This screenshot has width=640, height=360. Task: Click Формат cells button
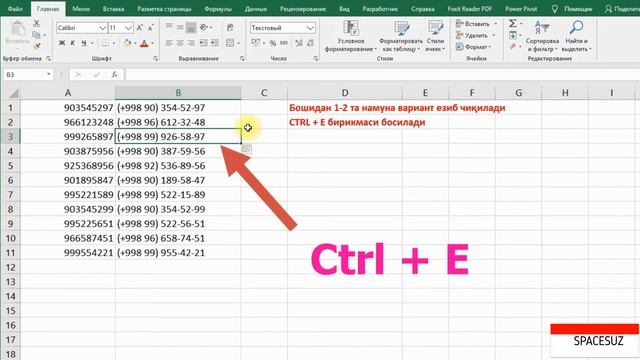pyautogui.click(x=473, y=47)
